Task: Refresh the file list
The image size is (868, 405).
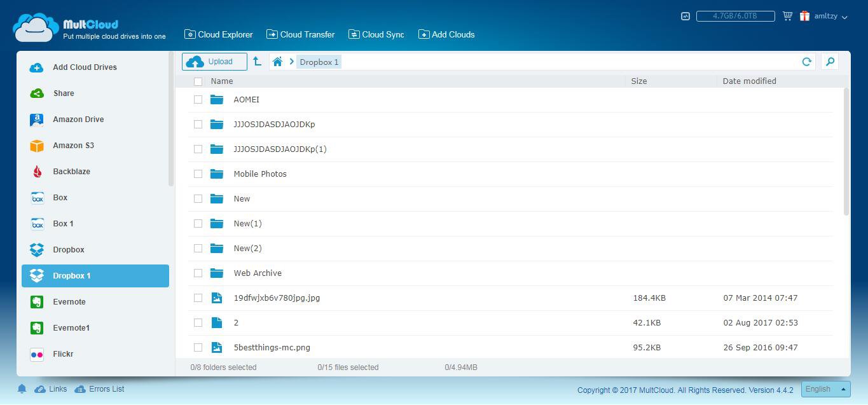Action: point(806,62)
